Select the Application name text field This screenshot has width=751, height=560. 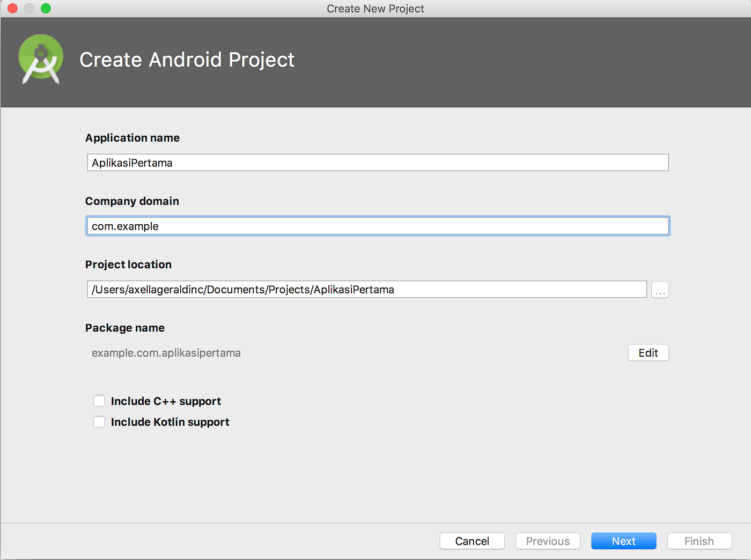point(377,162)
